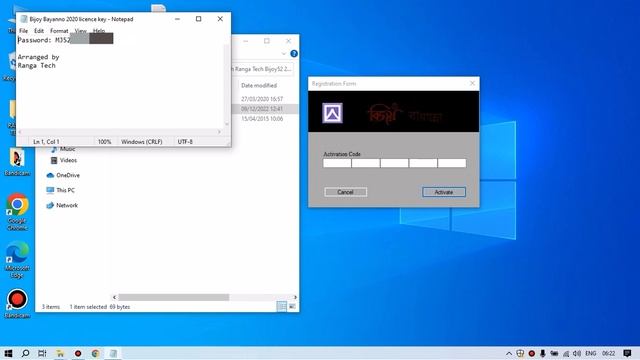Focus the third Activation Code field
This screenshot has height=360, width=640.
pos(394,163)
